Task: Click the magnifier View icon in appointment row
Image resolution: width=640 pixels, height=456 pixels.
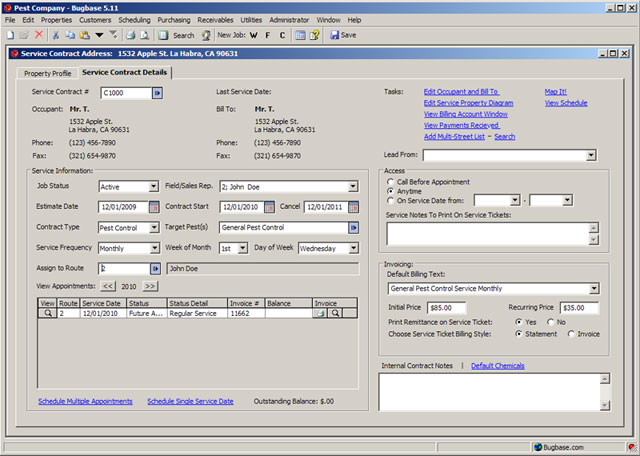Action: pyautogui.click(x=47, y=313)
